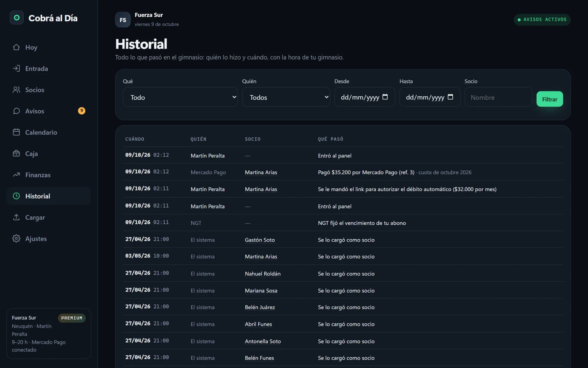Click the Hasta date input field
Screen dimensions: 588x368
[430, 97]
